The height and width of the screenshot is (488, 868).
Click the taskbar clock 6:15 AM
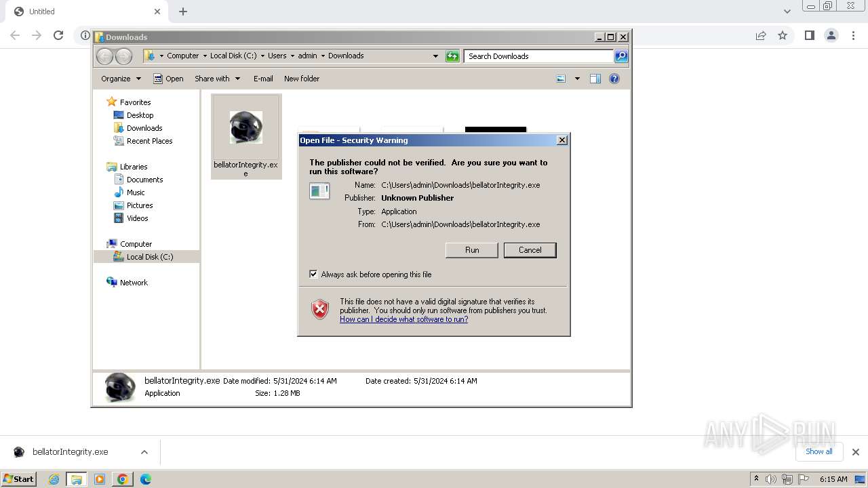click(833, 479)
